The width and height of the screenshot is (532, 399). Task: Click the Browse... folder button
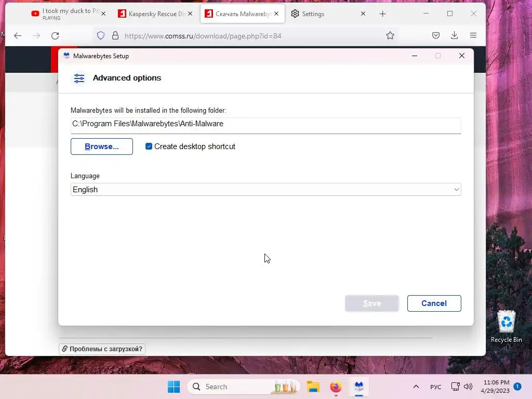tap(101, 147)
